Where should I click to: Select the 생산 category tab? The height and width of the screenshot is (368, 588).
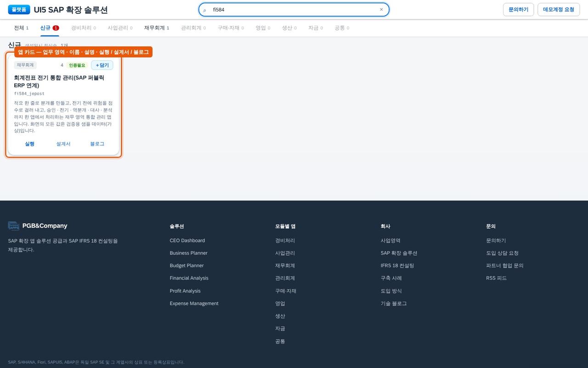click(289, 28)
